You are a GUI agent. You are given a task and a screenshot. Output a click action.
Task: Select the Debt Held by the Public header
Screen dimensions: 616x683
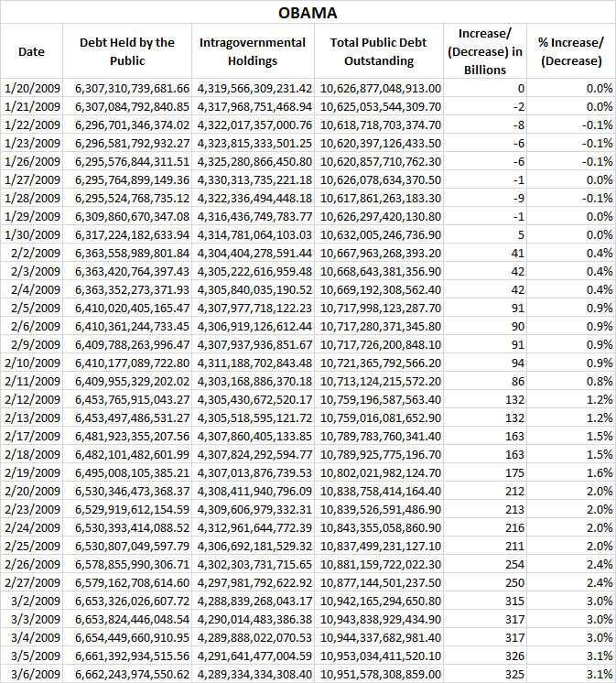click(x=127, y=52)
